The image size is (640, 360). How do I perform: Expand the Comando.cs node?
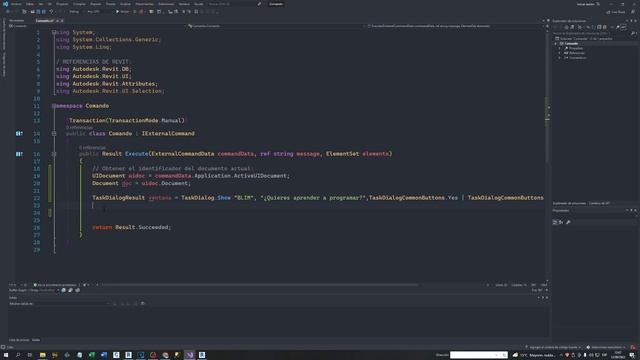(560, 58)
